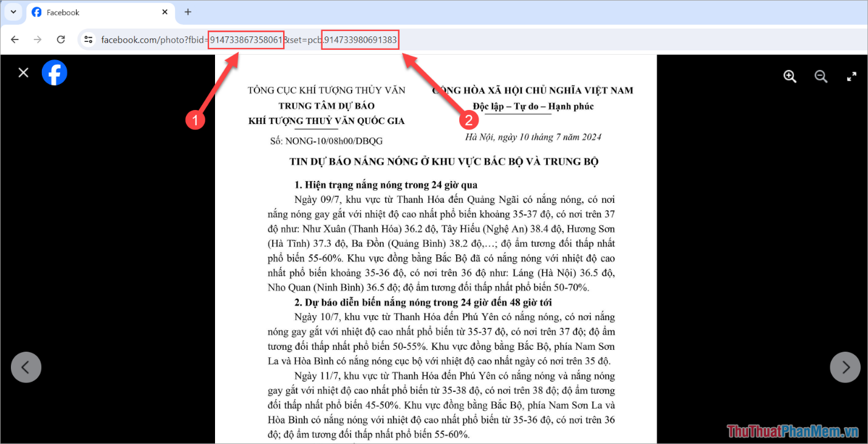The width and height of the screenshot is (868, 444).
Task: Go back in browser history
Action: 15,39
